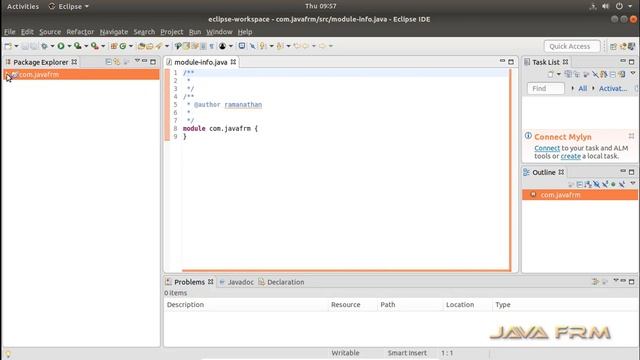Viewport: 640px width, 360px height.
Task: Click the create local task link
Action: coord(571,156)
